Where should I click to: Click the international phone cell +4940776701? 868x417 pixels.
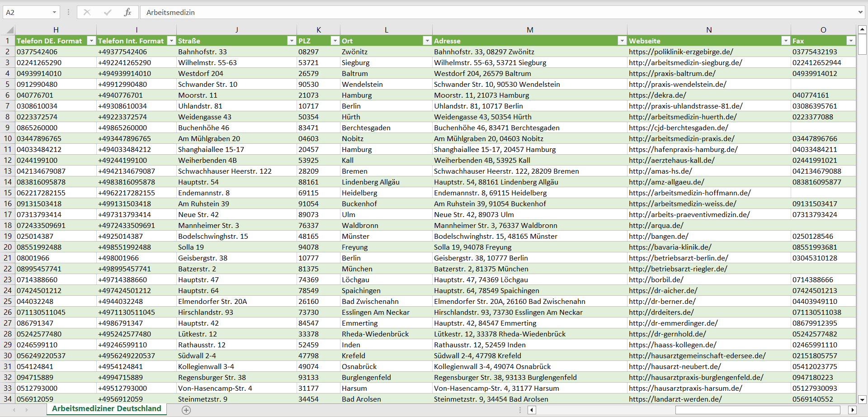[137, 95]
